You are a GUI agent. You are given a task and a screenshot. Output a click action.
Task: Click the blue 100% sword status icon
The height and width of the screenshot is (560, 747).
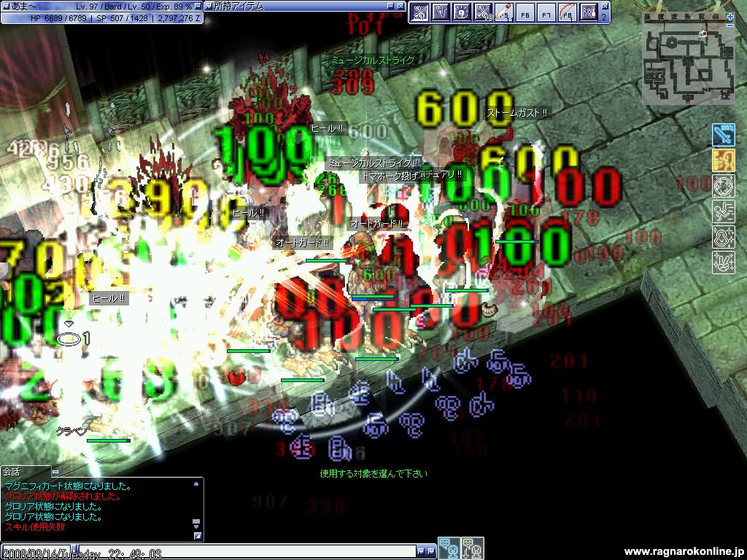pyautogui.click(x=723, y=135)
